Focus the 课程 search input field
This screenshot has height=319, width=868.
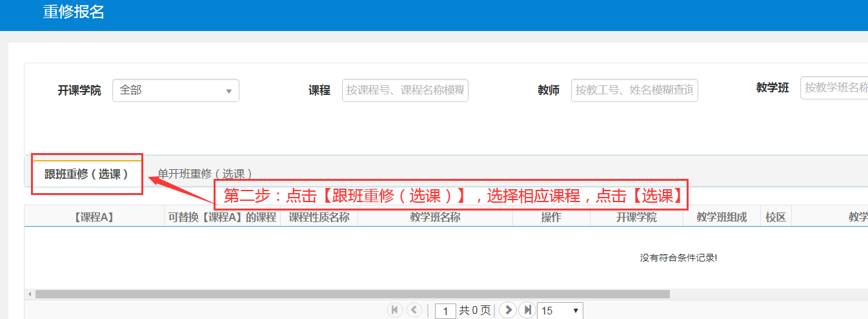pos(405,90)
